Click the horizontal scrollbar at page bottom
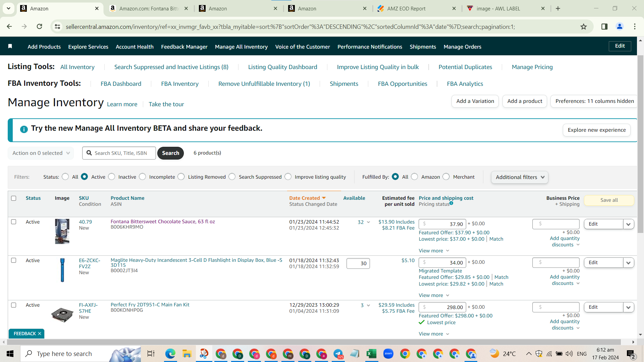This screenshot has width=644, height=362. [x=314, y=342]
